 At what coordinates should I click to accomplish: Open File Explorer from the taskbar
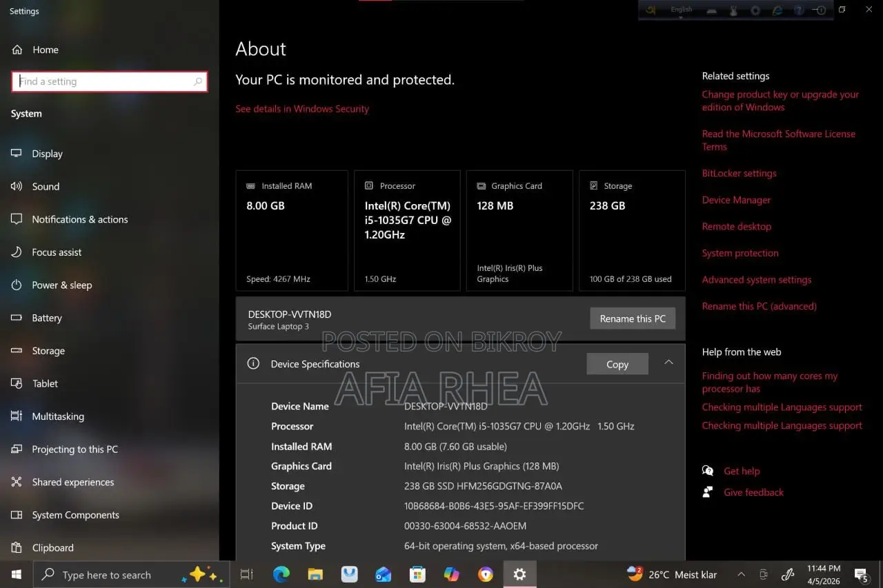pyautogui.click(x=315, y=574)
